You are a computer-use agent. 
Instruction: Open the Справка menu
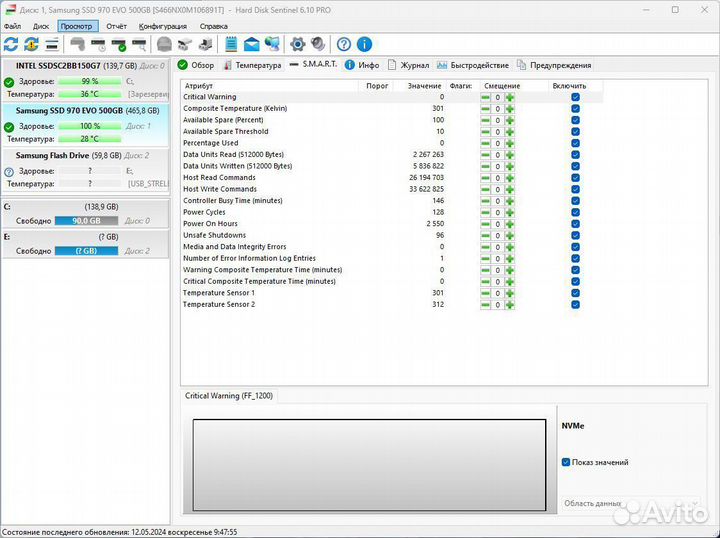(214, 26)
